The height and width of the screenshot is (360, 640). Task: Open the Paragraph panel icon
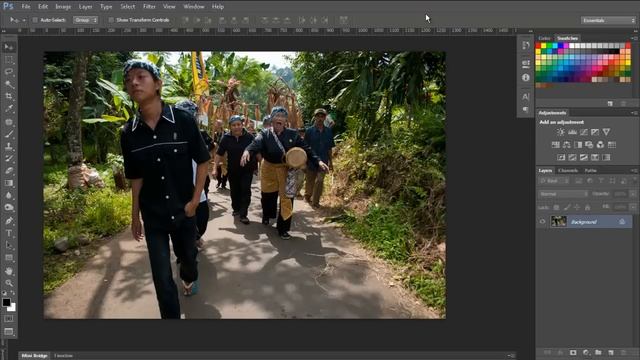(526, 109)
